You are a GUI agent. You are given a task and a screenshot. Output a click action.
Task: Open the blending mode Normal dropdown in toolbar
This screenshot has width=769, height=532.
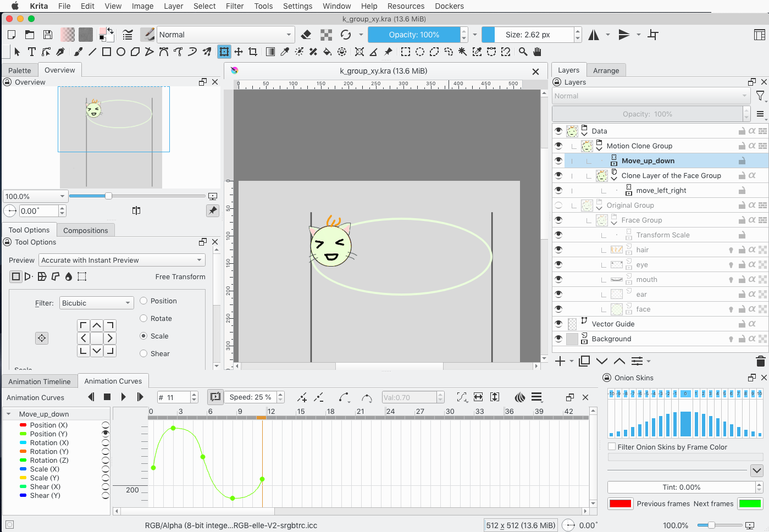pyautogui.click(x=225, y=35)
